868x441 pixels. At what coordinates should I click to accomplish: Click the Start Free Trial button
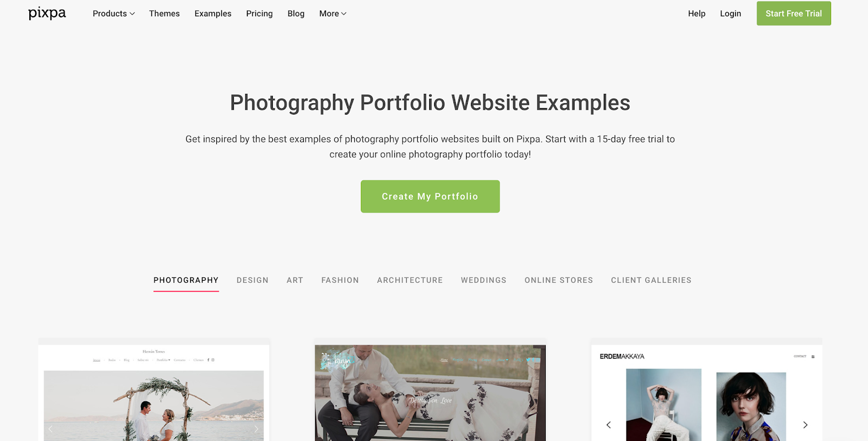point(794,13)
